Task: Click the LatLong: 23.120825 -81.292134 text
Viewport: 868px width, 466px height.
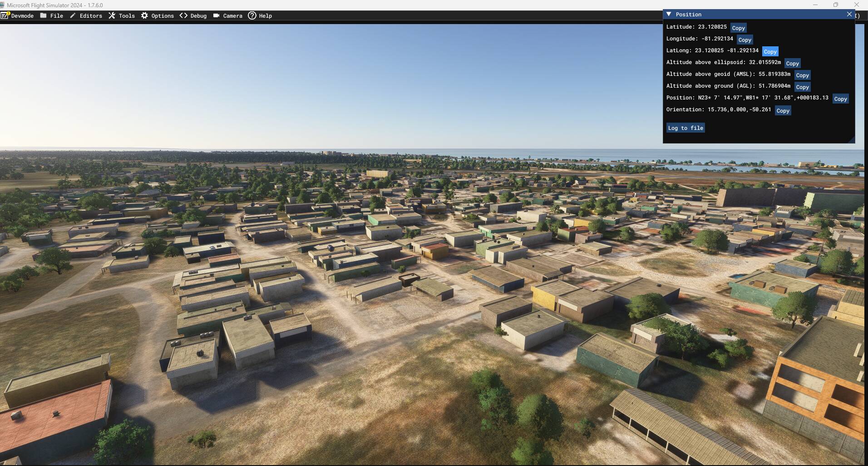Action: tap(712, 50)
